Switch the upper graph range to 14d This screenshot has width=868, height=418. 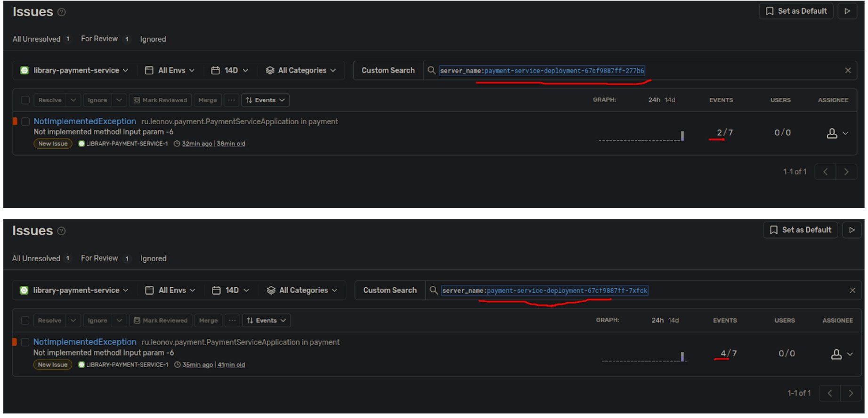[x=670, y=100]
